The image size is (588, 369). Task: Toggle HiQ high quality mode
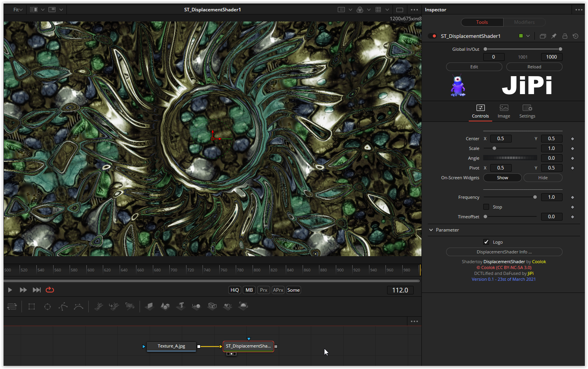tap(235, 290)
